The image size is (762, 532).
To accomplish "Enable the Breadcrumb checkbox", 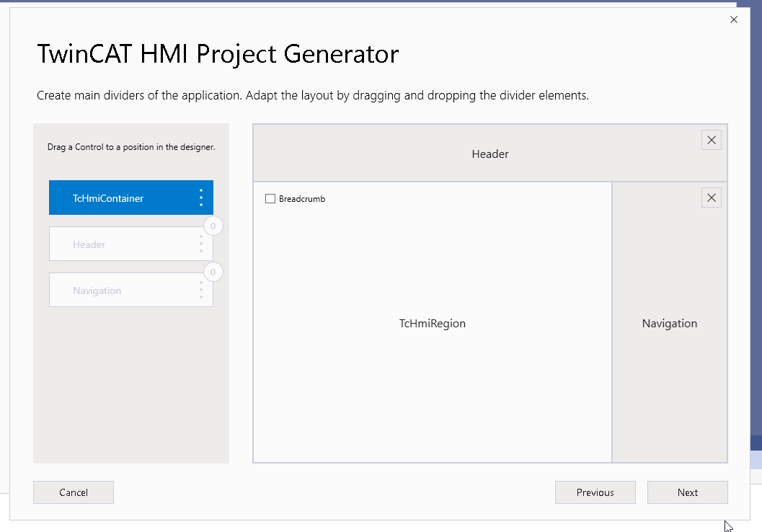I will pyautogui.click(x=270, y=199).
